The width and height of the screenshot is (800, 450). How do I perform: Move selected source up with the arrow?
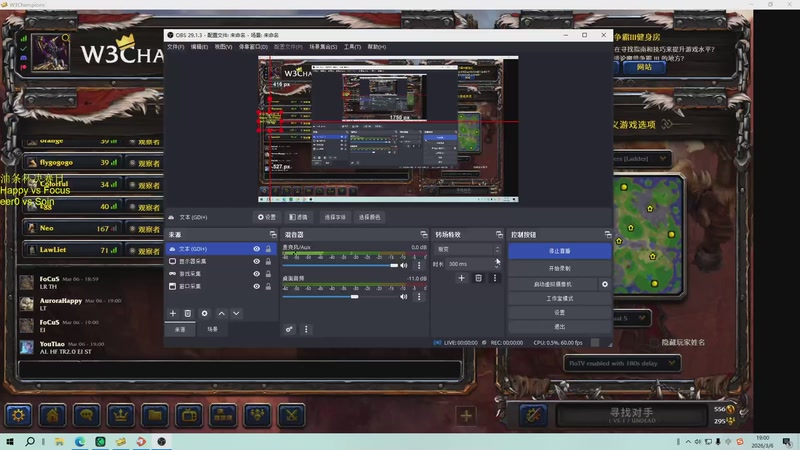[221, 313]
